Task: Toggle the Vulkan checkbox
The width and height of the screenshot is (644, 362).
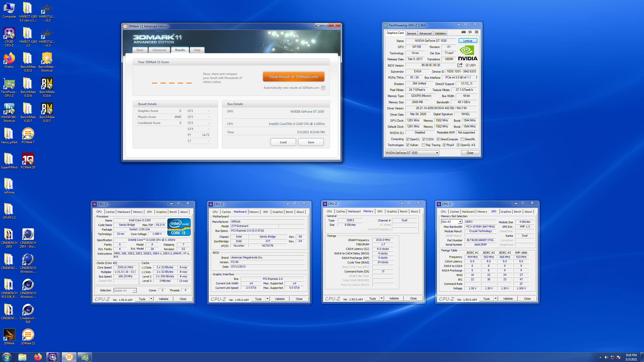Action: [408, 145]
